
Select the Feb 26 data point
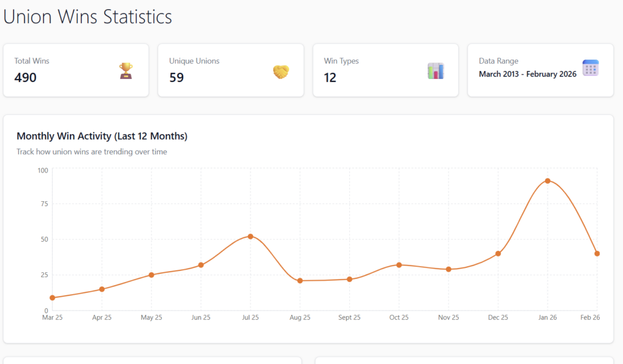597,253
